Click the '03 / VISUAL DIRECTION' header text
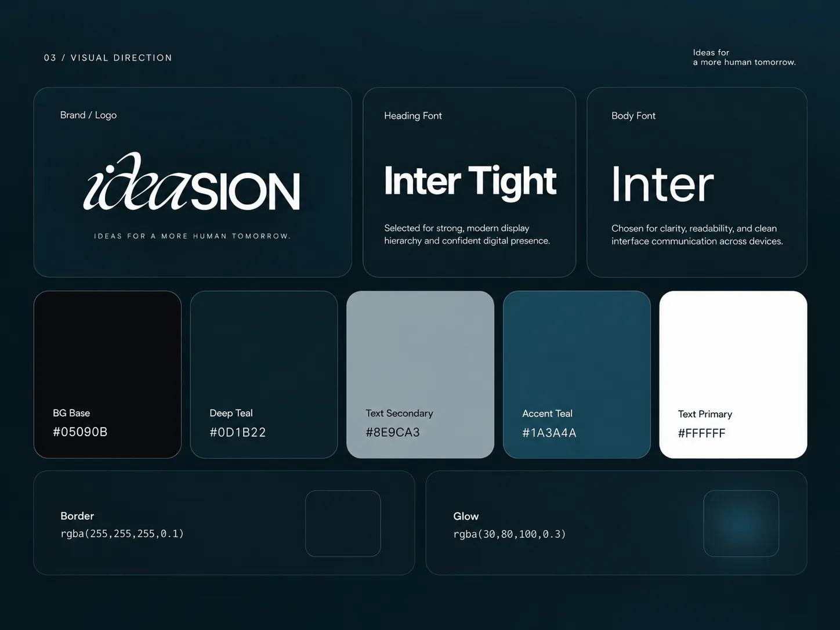 pos(108,58)
